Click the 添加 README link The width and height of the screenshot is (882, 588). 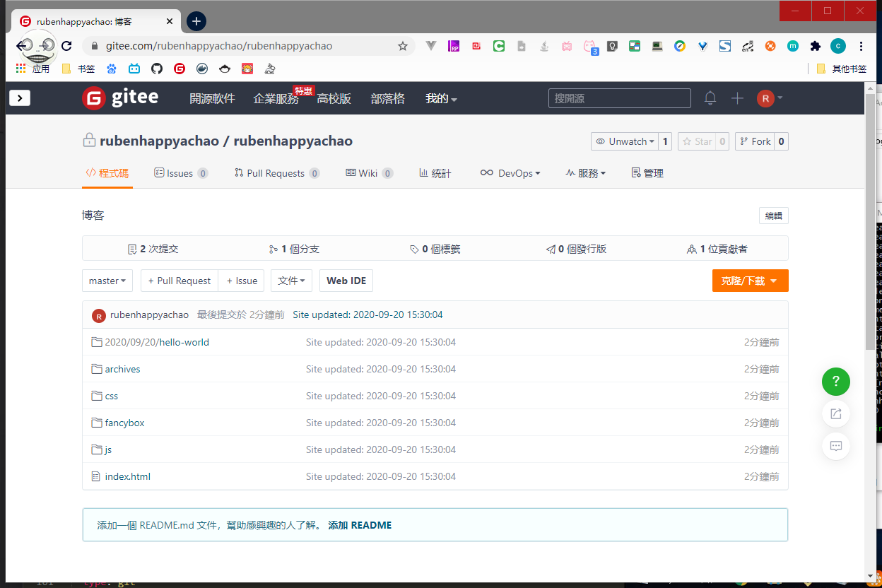tap(360, 525)
